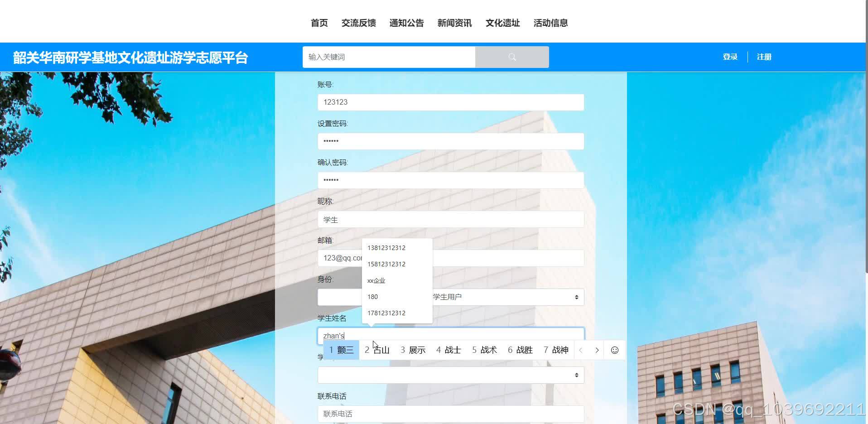Choose IME candidate 7 战神

point(556,350)
